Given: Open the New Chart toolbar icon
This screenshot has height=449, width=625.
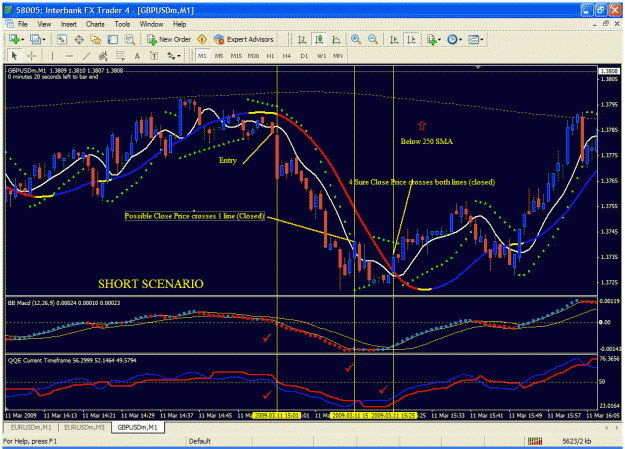Looking at the screenshot, I should [x=15, y=39].
